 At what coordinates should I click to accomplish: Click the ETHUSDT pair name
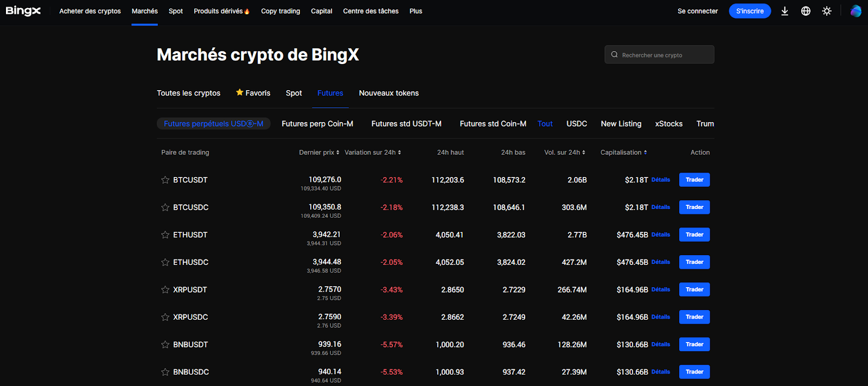click(190, 235)
